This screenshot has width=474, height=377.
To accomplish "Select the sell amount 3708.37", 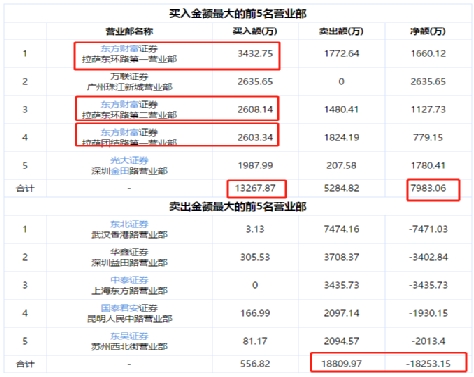I will point(342,257).
